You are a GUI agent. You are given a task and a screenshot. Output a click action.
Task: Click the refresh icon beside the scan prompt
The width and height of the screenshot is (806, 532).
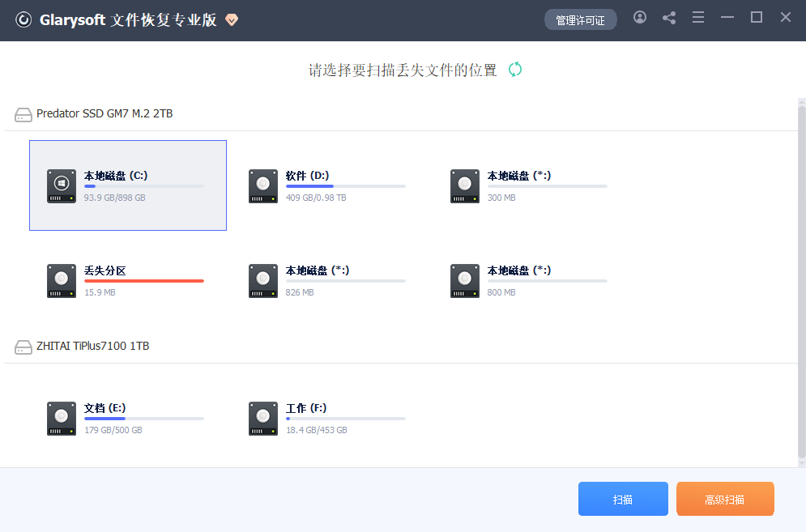click(x=515, y=70)
